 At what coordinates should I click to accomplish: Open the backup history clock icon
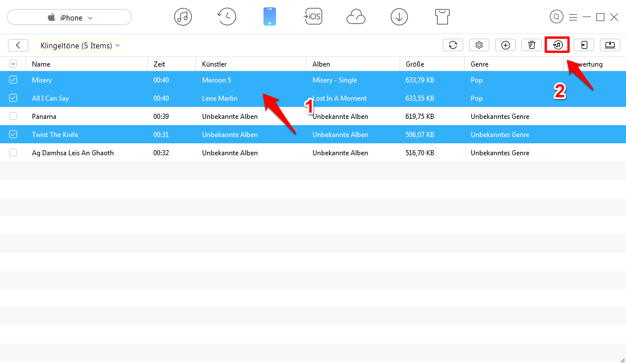pyautogui.click(x=226, y=17)
